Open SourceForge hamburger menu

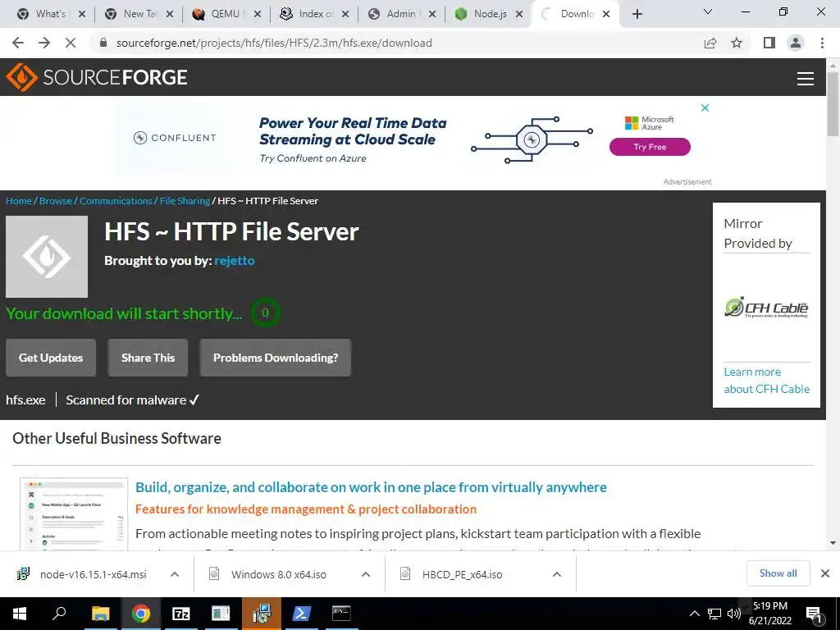[806, 78]
